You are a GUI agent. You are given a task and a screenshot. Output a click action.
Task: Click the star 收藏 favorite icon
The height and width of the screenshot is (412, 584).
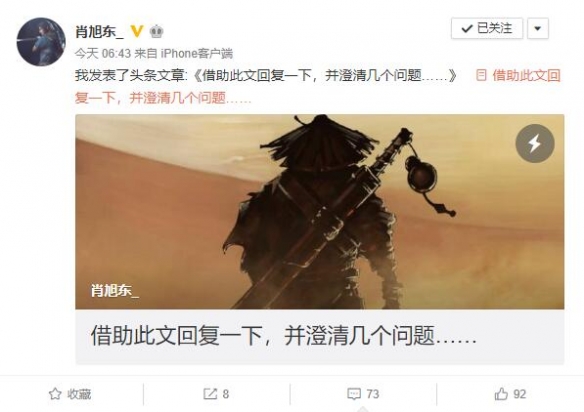tap(55, 394)
